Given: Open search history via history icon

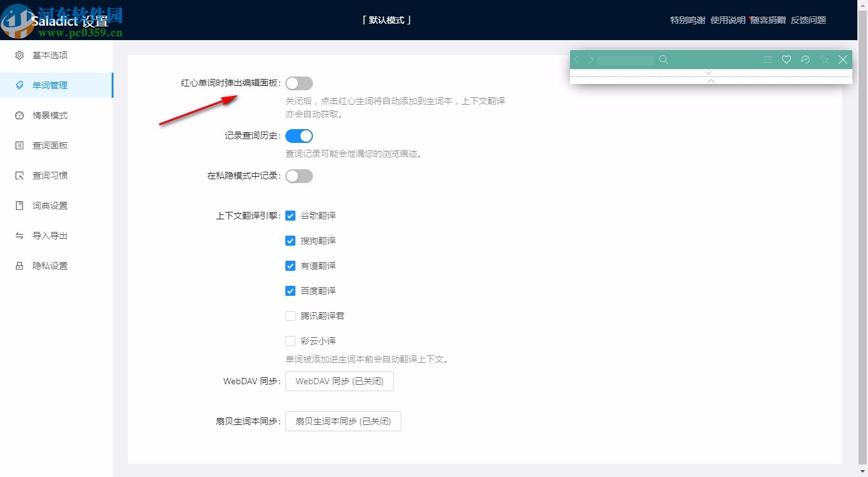Looking at the screenshot, I should [x=805, y=60].
